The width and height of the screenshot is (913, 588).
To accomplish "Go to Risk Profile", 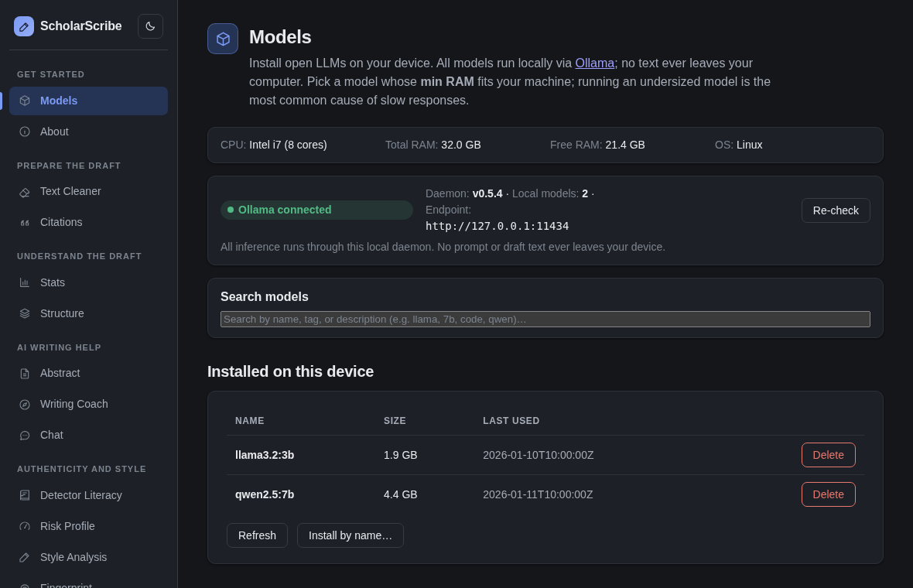I will pos(88,526).
